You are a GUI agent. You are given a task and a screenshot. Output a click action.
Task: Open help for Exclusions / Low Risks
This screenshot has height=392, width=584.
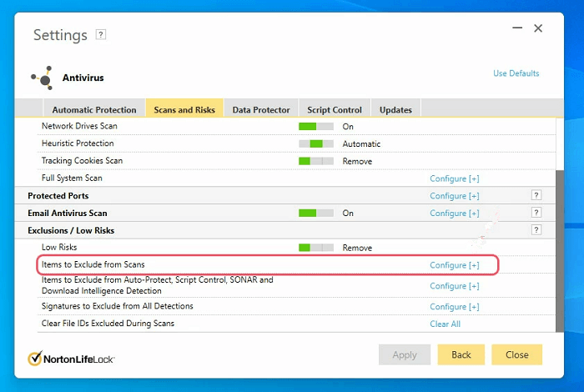click(x=536, y=230)
